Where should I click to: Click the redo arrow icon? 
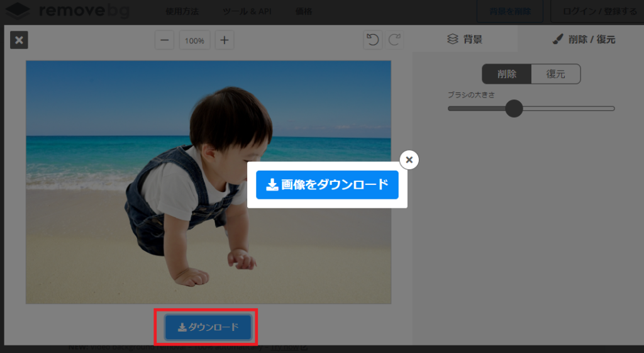coord(394,40)
